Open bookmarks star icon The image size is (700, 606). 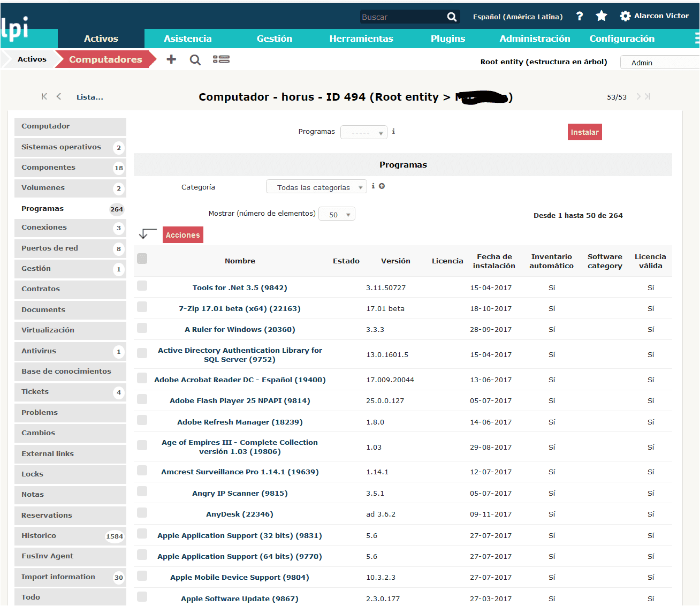602,16
